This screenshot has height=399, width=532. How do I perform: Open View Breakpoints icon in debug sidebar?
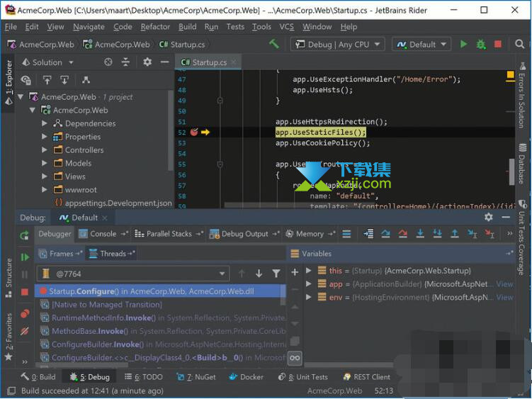pyautogui.click(x=25, y=314)
